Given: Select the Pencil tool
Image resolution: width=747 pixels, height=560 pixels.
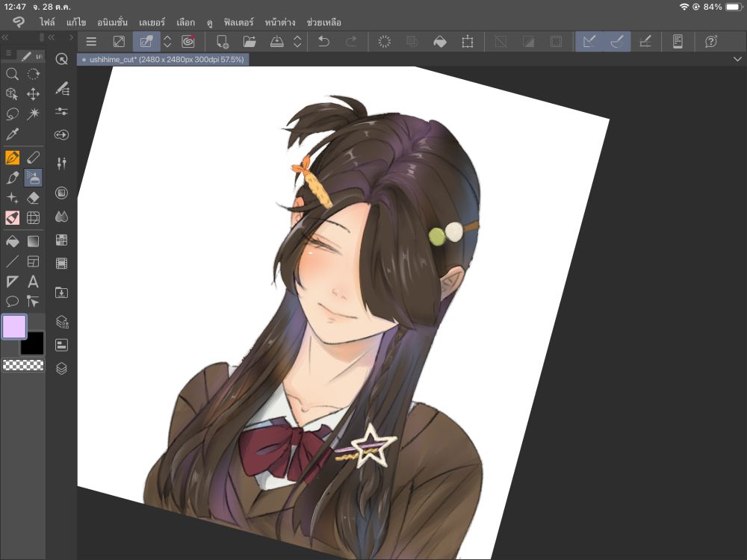Looking at the screenshot, I should point(34,158).
